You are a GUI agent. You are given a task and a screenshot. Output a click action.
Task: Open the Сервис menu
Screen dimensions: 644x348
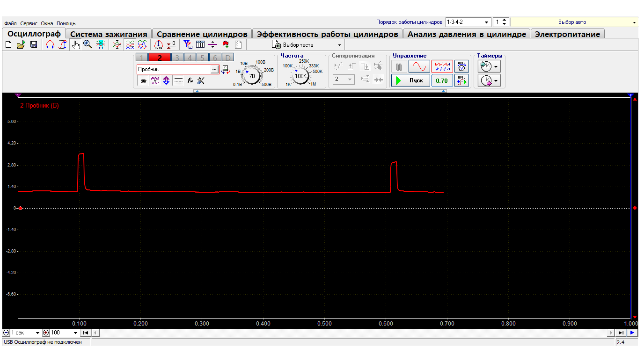tap(29, 23)
